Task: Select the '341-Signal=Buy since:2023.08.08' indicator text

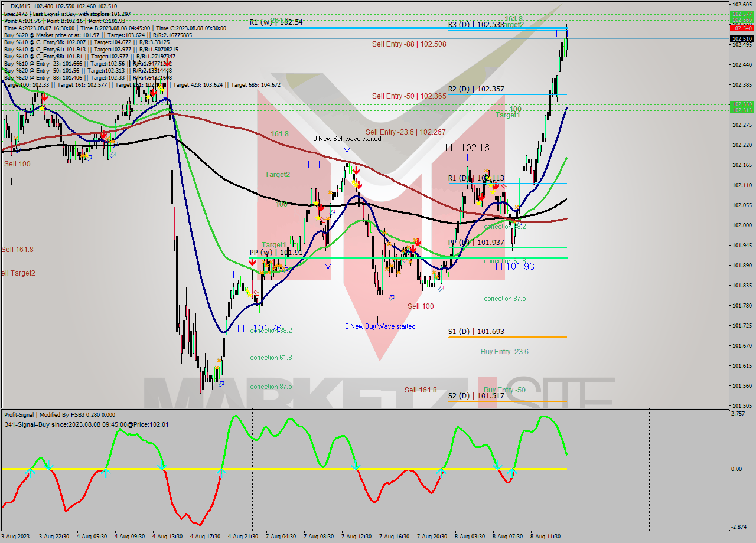Action: [86, 424]
